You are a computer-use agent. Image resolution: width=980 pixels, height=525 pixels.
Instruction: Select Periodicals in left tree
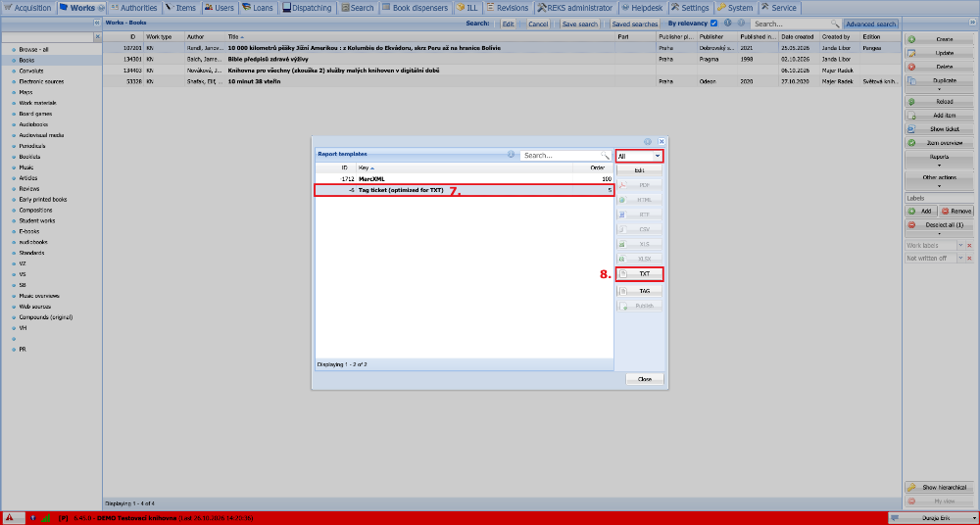coord(32,146)
